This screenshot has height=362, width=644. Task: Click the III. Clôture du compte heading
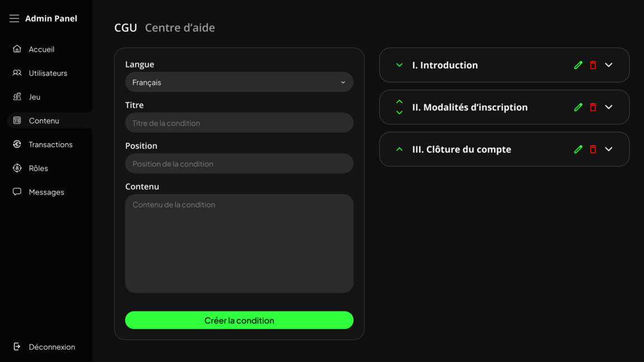(462, 149)
